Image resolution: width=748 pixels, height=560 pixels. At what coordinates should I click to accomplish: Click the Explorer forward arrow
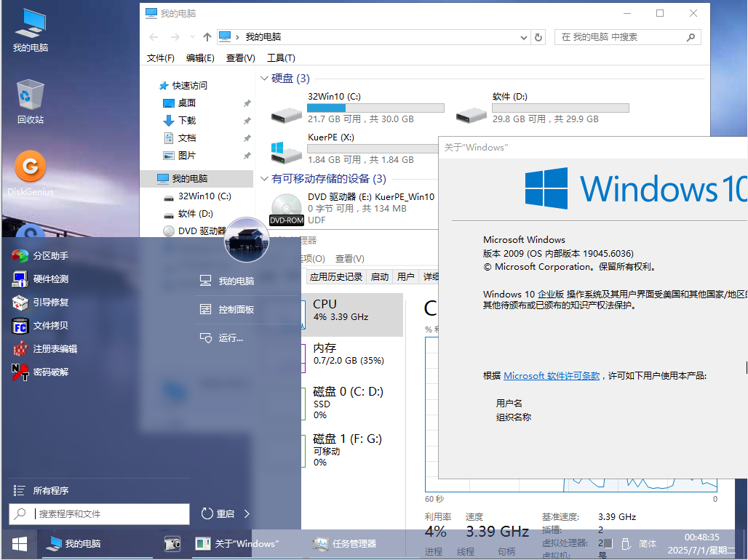[x=175, y=37]
